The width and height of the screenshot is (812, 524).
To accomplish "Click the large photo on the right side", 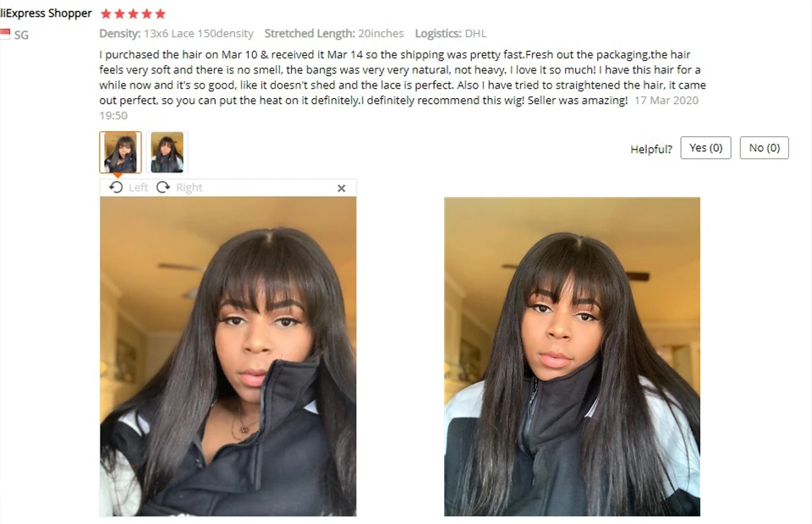I will click(572, 357).
